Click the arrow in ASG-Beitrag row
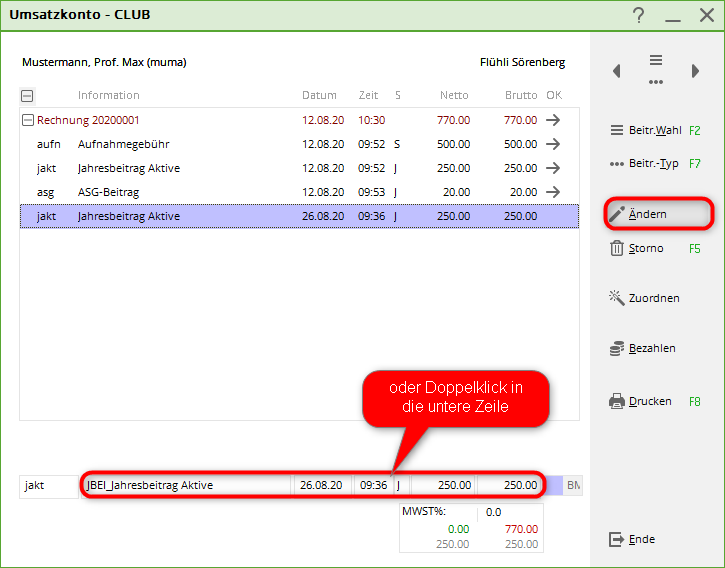The height and width of the screenshot is (568, 725). 553,192
